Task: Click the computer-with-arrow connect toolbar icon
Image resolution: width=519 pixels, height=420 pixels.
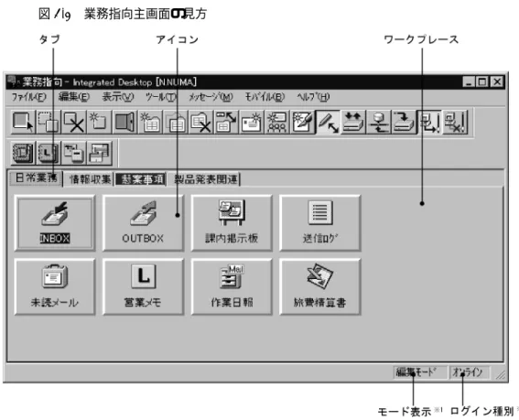Action: pos(429,122)
